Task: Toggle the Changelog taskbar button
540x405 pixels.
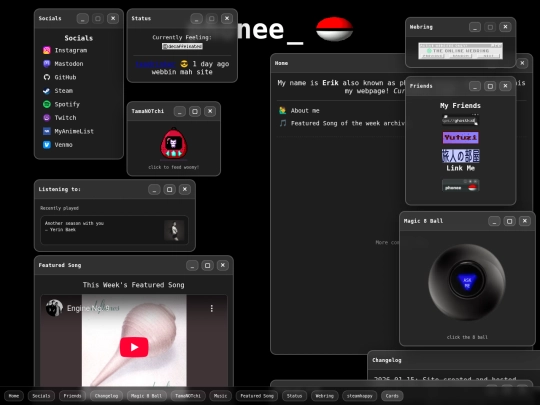Action: 106,396
